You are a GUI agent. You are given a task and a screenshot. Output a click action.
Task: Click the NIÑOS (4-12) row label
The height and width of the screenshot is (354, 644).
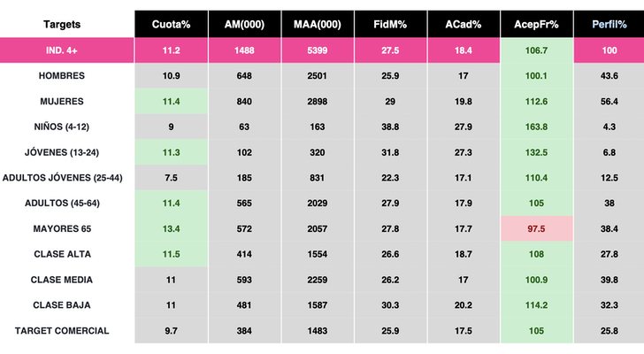coord(62,127)
